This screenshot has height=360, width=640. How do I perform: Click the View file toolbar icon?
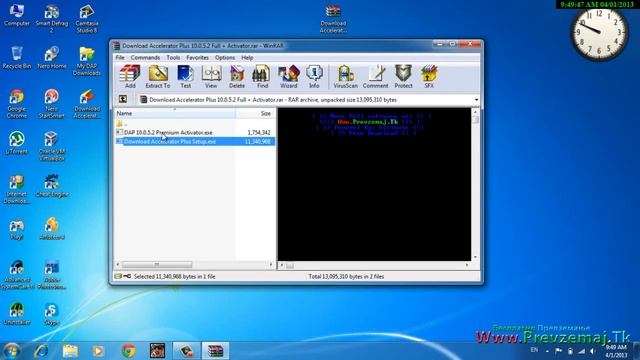pos(211,77)
